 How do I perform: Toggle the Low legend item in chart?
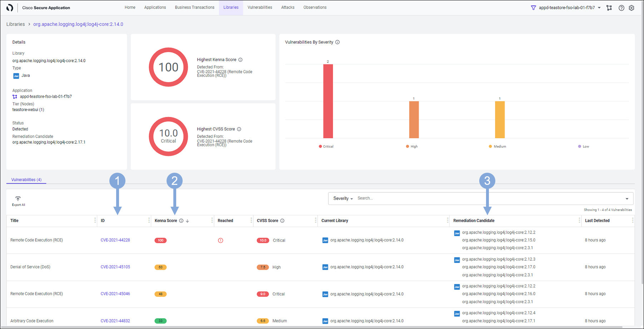pyautogui.click(x=584, y=147)
